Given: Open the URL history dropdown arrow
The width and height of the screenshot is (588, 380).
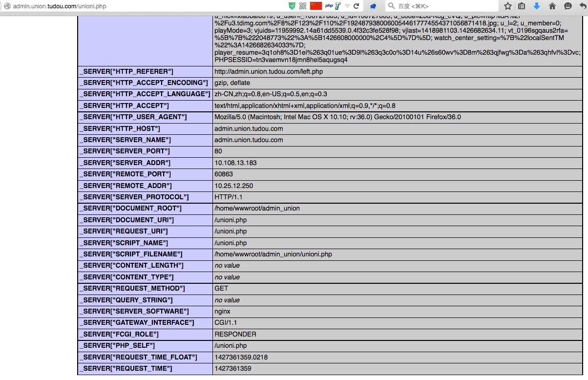Looking at the screenshot, I should [347, 6].
